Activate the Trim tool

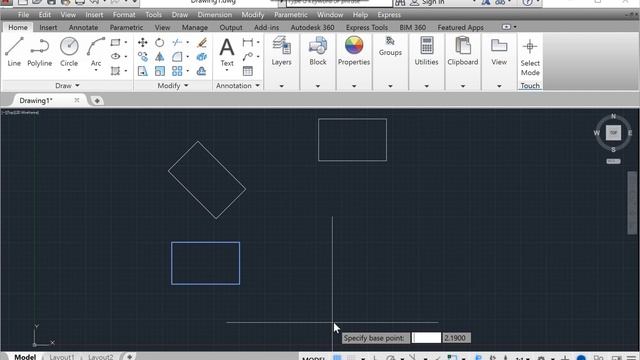point(177,42)
